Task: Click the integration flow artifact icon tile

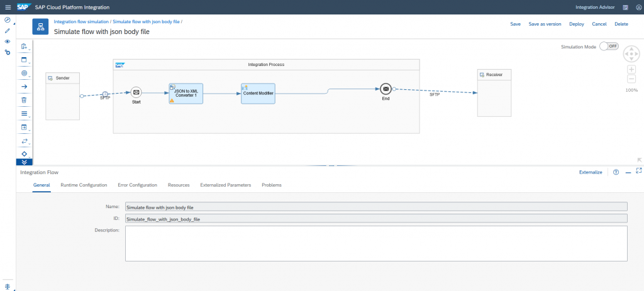Action: pyautogui.click(x=40, y=26)
